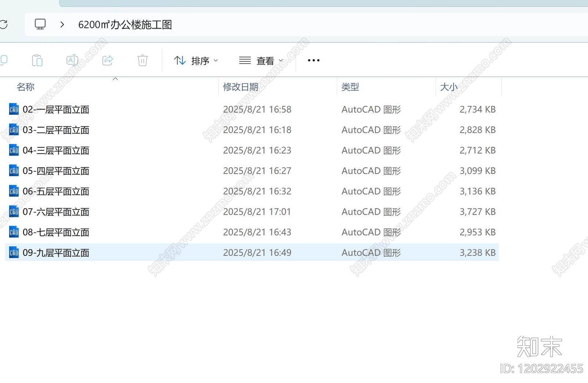Click the Share toolbar icon
588x383 pixels.
107,60
